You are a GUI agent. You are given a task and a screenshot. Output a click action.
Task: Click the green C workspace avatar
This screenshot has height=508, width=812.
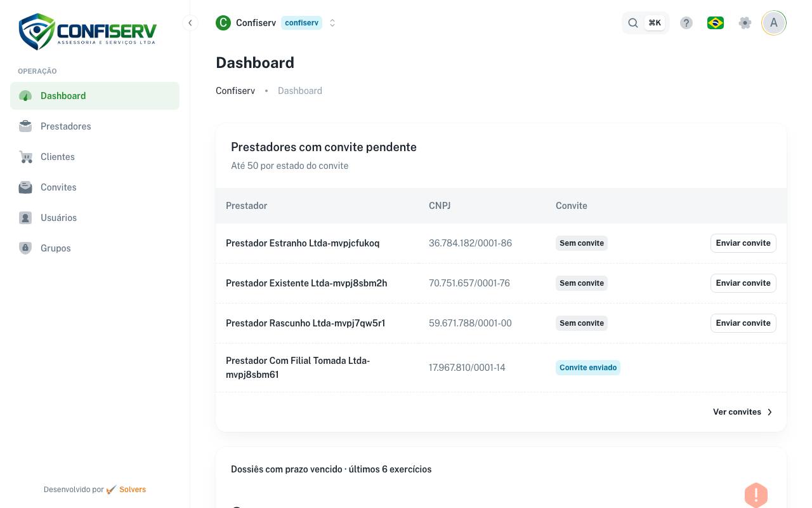[223, 23]
